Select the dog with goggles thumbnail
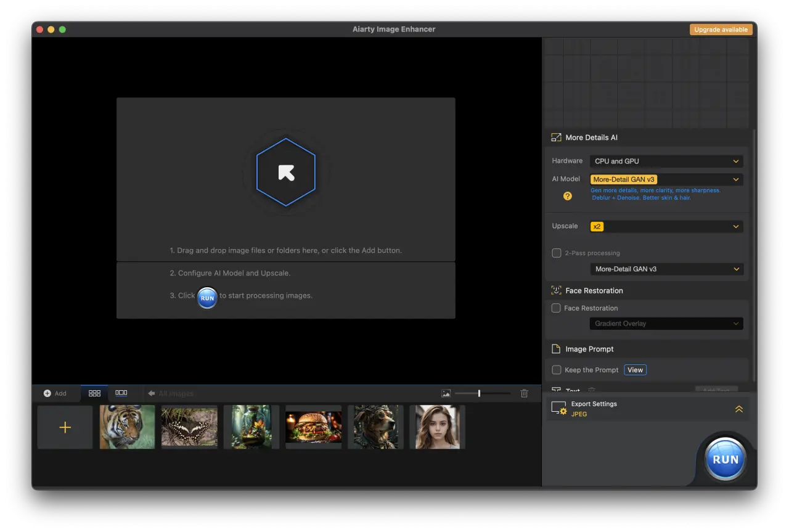Viewport: 789px width, 532px height. point(375,427)
